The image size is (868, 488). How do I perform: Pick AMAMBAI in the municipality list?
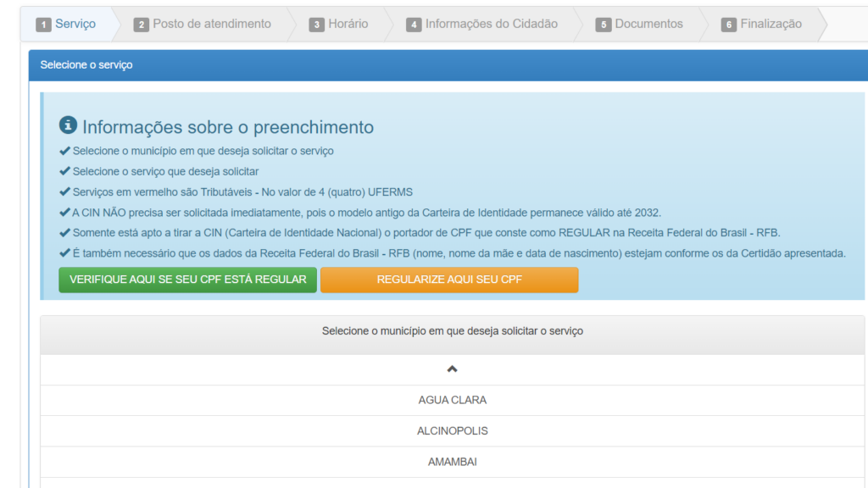(x=452, y=462)
